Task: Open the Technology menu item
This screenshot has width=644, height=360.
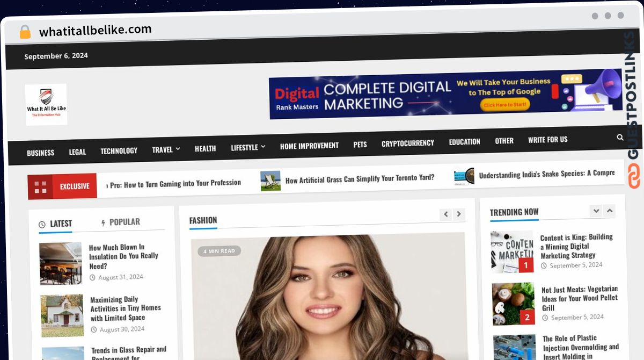Action: (x=119, y=151)
